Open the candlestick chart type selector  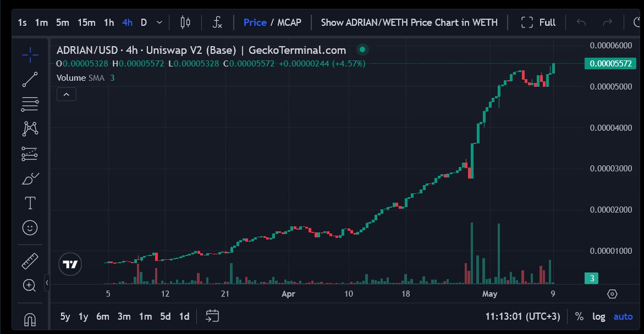[185, 22]
